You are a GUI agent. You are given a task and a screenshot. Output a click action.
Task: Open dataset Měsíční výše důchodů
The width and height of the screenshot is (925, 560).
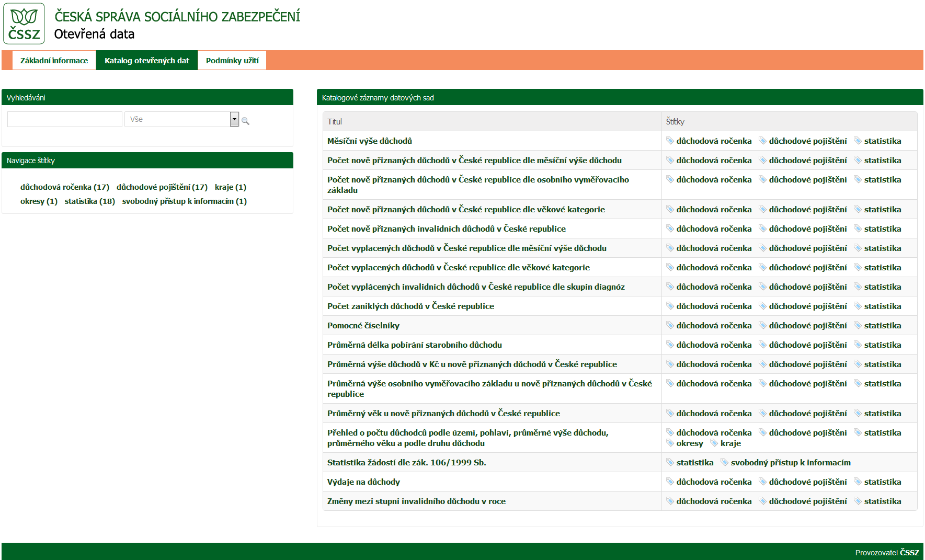[x=370, y=141]
